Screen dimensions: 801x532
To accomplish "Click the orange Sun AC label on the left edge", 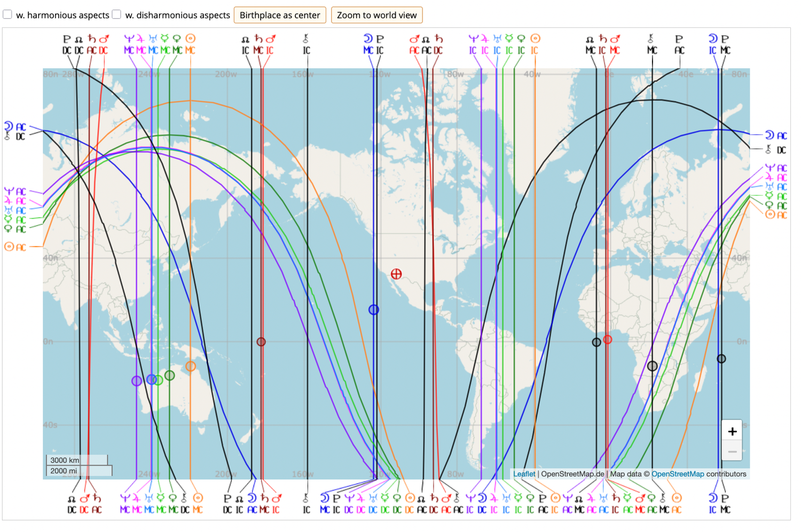I will click(15, 247).
